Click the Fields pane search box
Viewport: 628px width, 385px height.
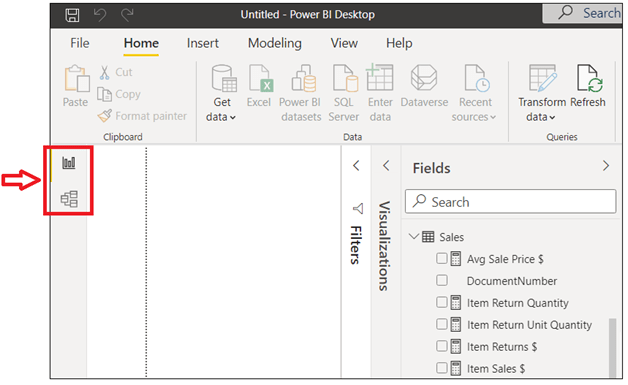511,202
